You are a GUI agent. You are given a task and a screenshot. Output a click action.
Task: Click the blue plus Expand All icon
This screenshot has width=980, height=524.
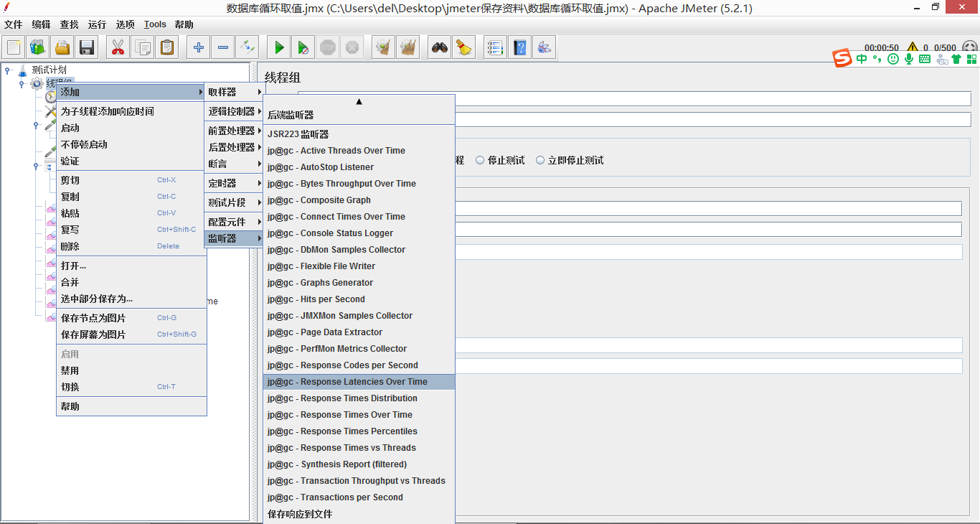pos(199,48)
